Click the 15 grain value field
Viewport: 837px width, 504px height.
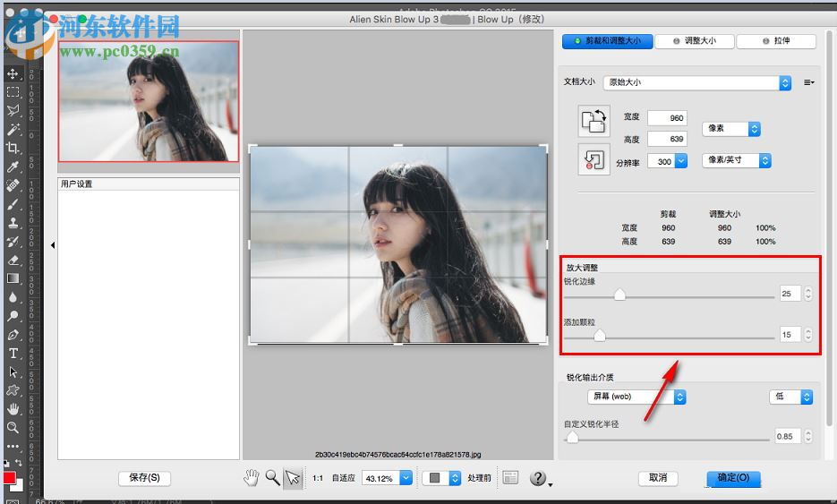tap(790, 335)
